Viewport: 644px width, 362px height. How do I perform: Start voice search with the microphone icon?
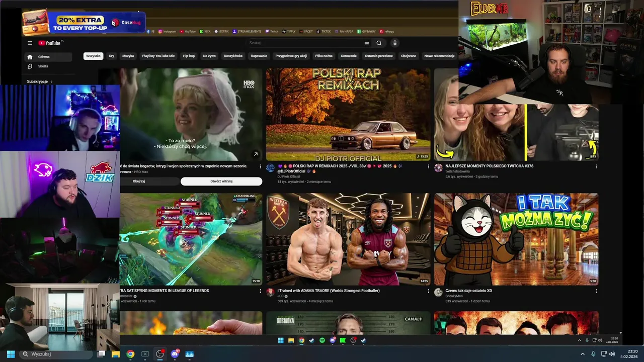coord(395,43)
